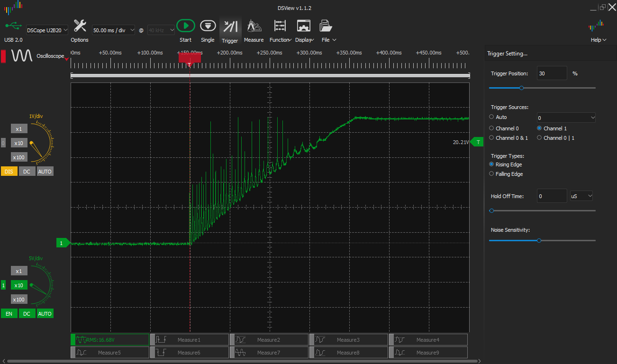Screen dimensions: 617x364
Task: Choose Falling Edge trigger type
Action: [x=491, y=174]
